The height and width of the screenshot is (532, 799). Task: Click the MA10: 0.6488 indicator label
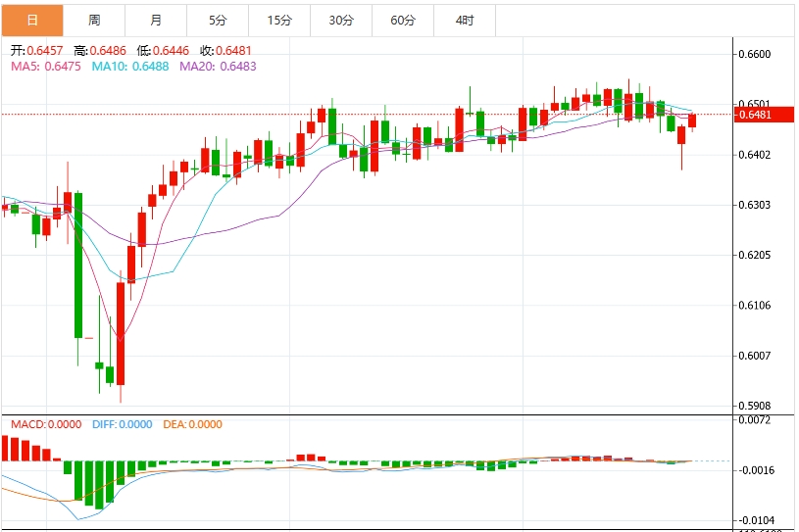pyautogui.click(x=130, y=67)
